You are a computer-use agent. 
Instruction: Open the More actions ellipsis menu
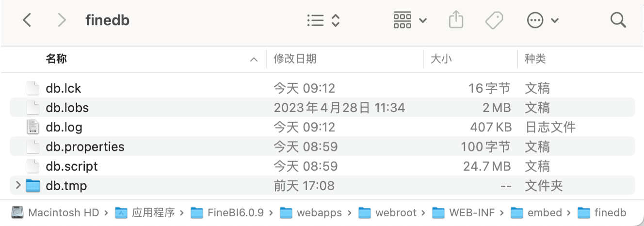pos(542,20)
